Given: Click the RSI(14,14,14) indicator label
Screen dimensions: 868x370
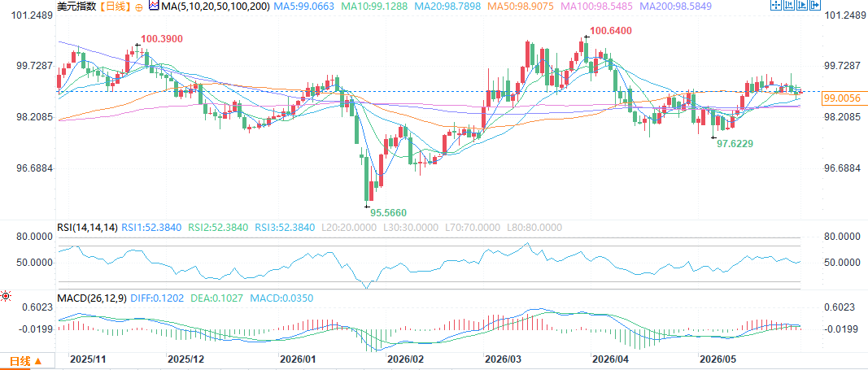Looking at the screenshot, I should pyautogui.click(x=88, y=227).
